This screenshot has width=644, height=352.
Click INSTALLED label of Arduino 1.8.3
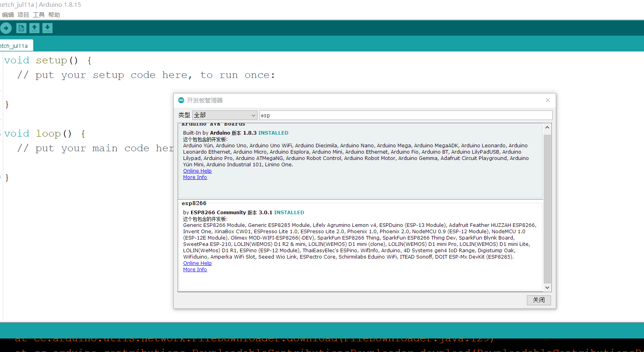273,133
